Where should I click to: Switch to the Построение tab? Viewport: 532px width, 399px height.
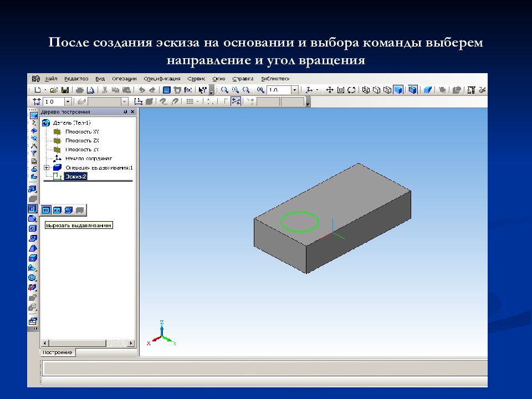tap(58, 352)
